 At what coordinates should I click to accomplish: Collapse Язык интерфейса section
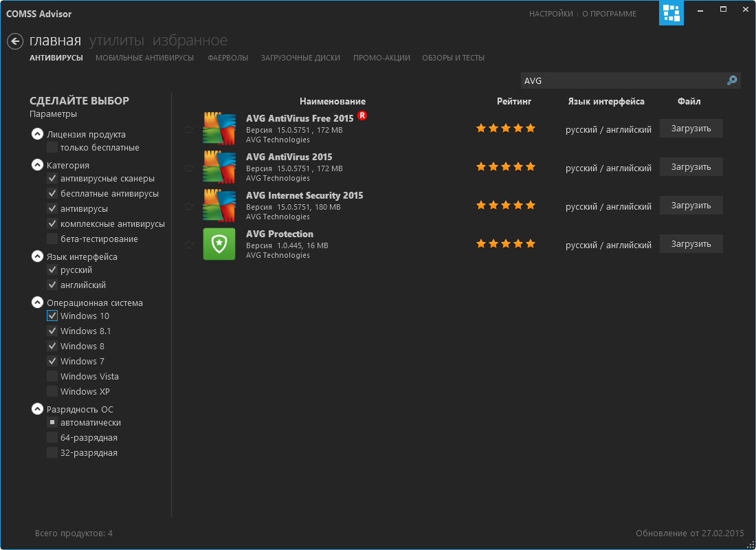(37, 256)
